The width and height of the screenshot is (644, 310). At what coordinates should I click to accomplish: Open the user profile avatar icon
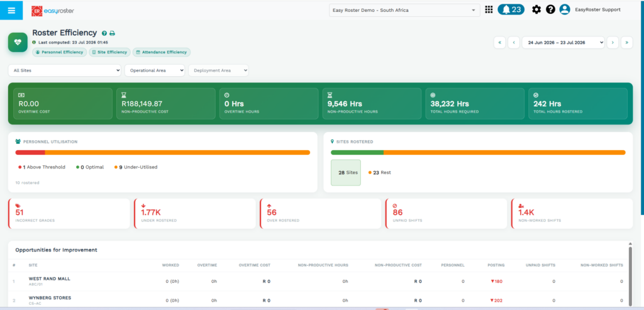[565, 10]
